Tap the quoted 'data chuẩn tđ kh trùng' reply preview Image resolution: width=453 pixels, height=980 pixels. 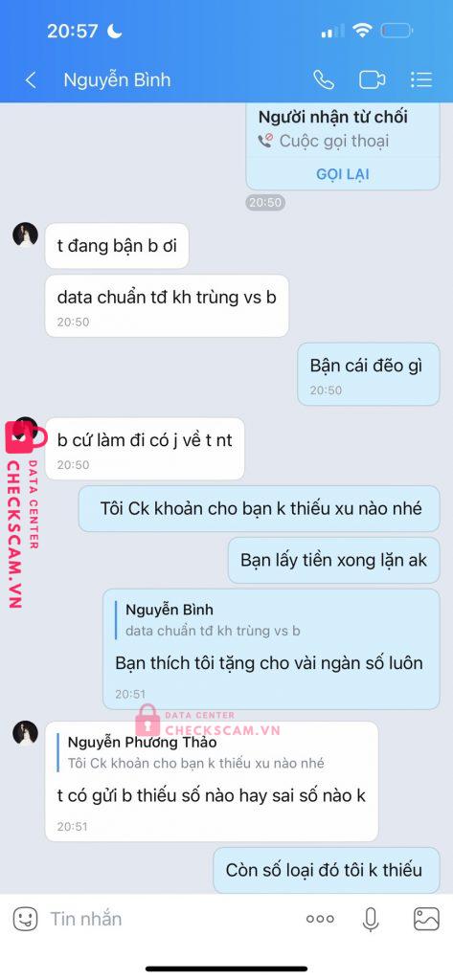[212, 620]
